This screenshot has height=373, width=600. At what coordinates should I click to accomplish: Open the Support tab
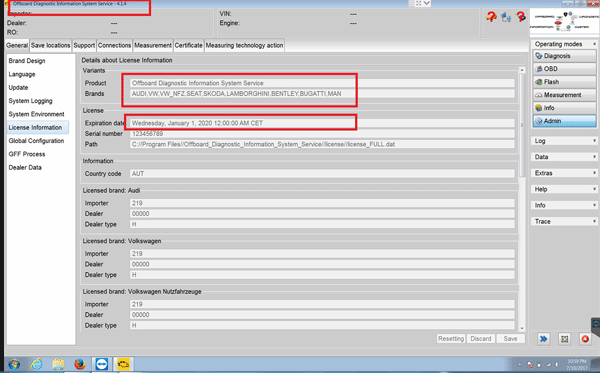tap(84, 45)
